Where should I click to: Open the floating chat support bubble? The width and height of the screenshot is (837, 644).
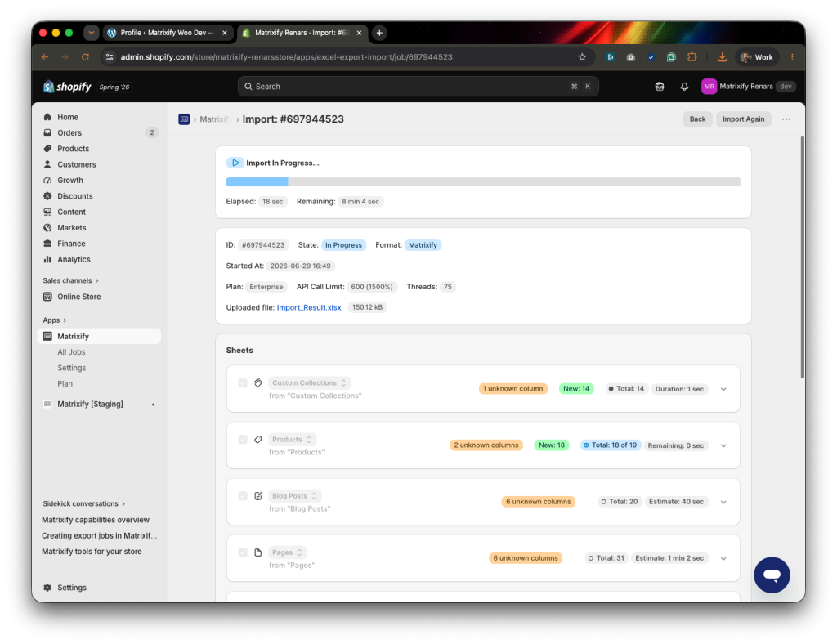(x=772, y=575)
